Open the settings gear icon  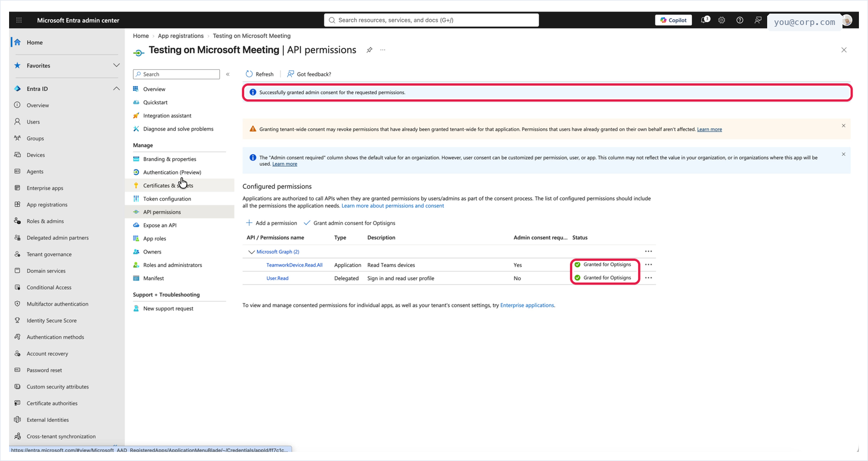[x=721, y=20]
